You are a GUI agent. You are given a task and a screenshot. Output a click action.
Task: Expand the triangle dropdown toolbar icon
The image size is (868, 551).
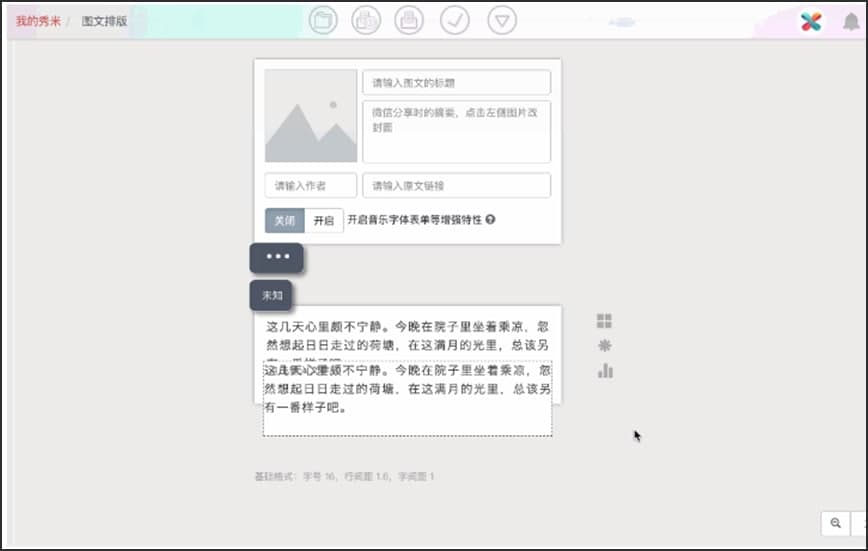click(x=502, y=20)
